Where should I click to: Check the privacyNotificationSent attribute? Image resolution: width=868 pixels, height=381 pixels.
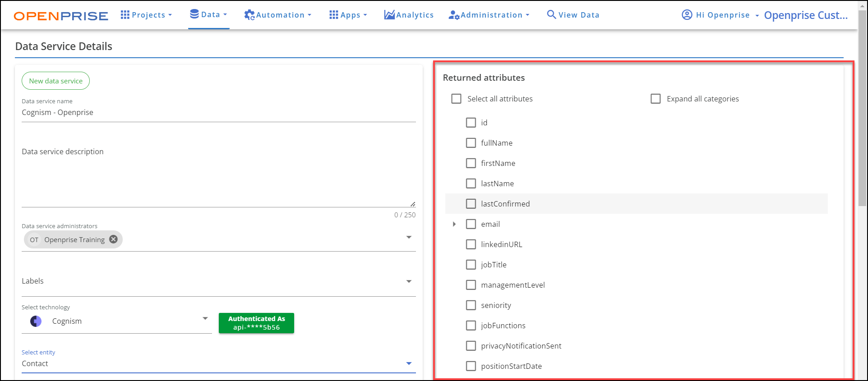[x=471, y=346]
